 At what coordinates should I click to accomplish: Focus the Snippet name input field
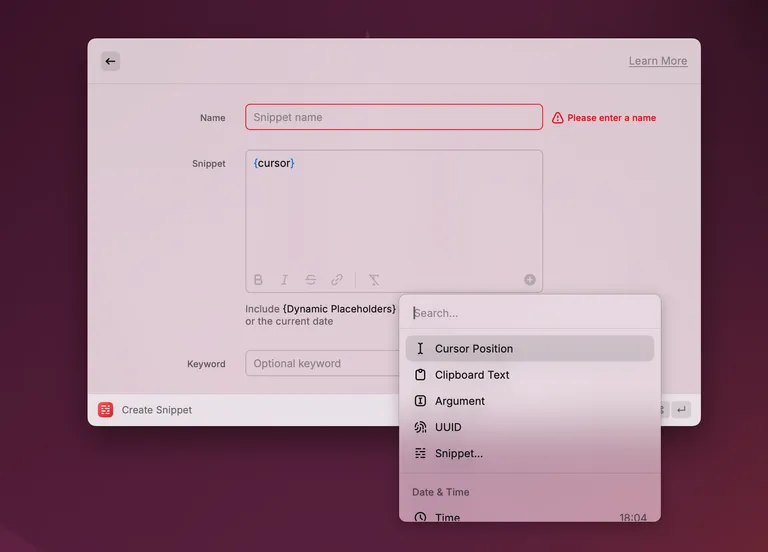click(394, 117)
